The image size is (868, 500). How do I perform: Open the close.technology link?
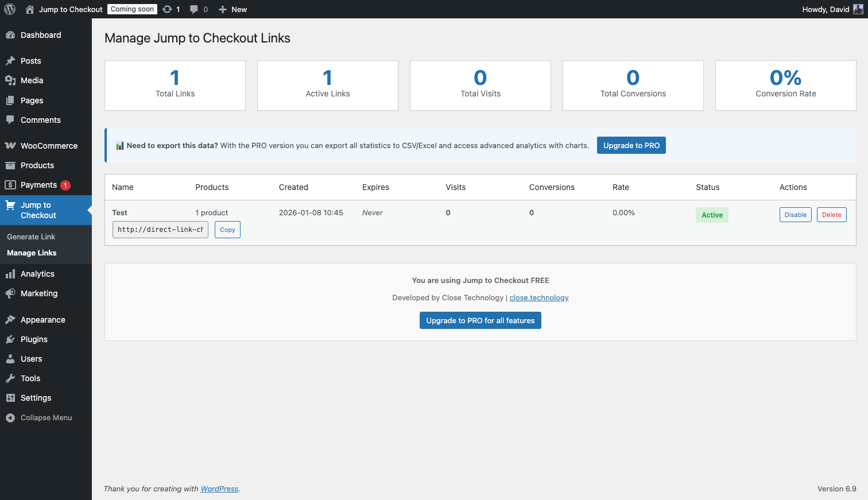[x=539, y=297]
